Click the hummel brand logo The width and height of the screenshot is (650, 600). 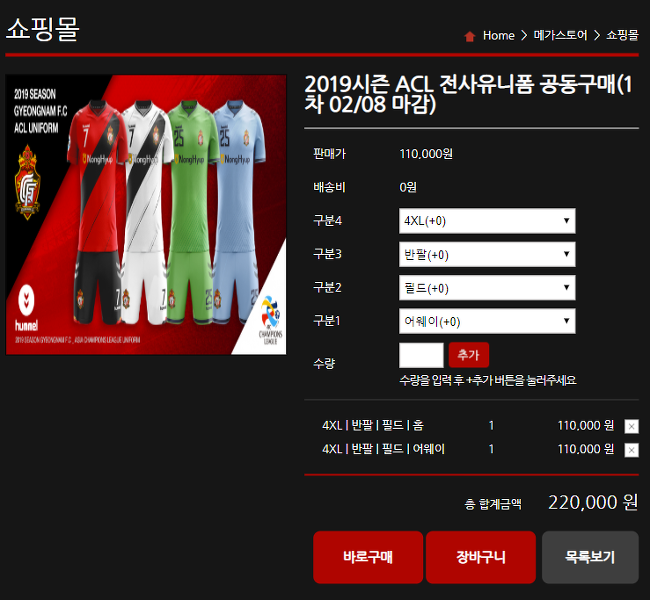(x=27, y=308)
